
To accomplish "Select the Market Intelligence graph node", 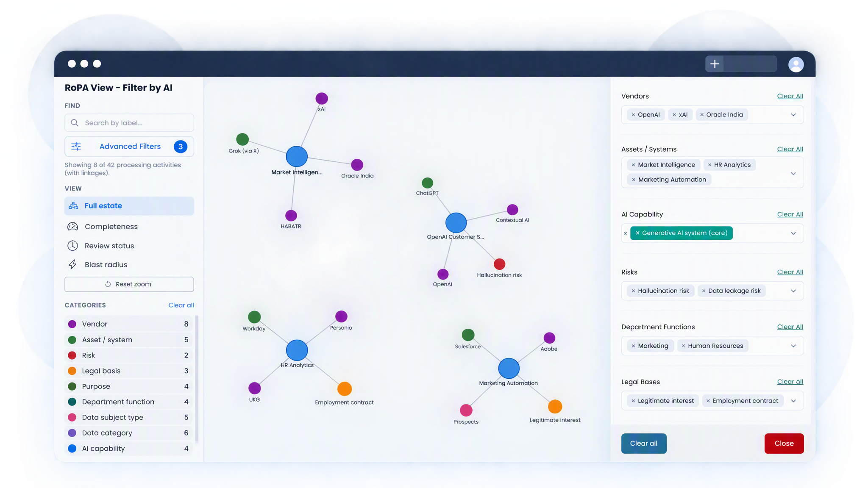I will tap(297, 156).
